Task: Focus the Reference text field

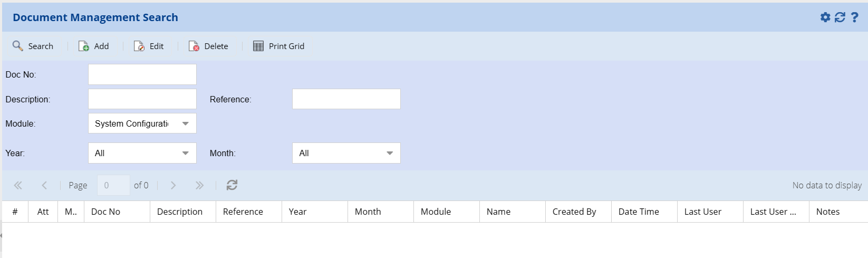Action: pos(346,99)
